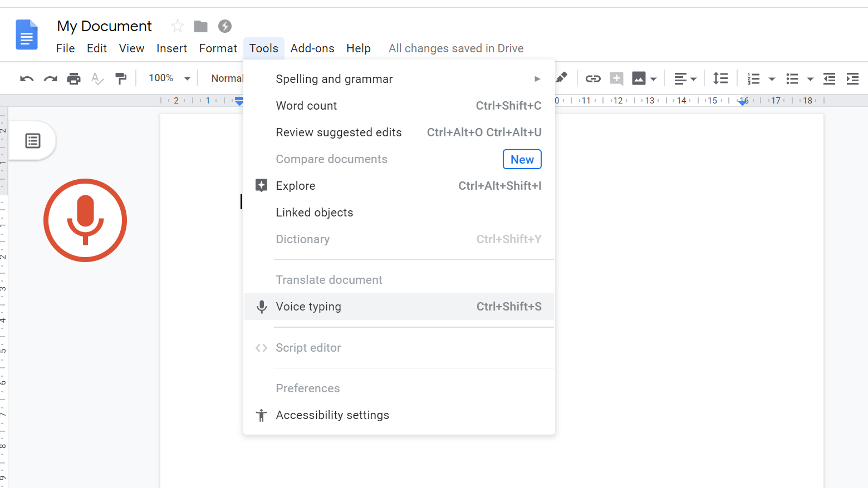Screen dimensions: 868x488
Task: Insert a link with chain icon
Action: (x=593, y=78)
